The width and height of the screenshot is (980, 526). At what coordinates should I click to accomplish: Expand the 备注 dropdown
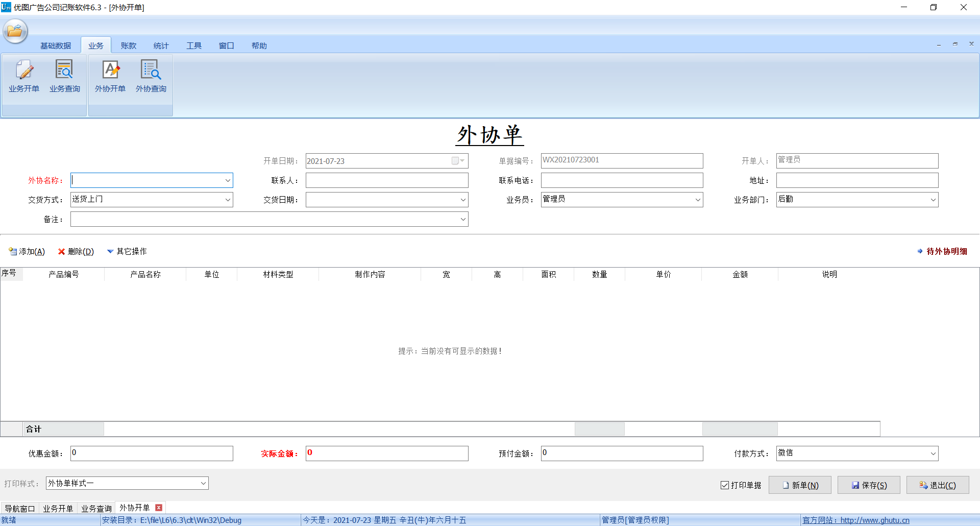463,219
